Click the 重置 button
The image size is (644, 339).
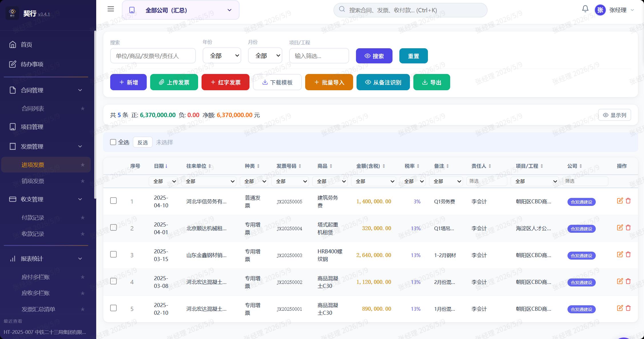(413, 56)
